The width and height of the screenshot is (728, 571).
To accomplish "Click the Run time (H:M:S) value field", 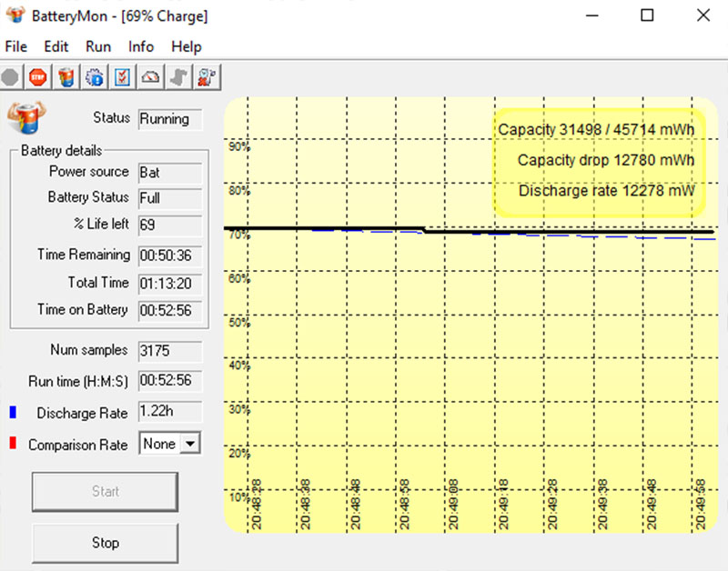I will (x=170, y=381).
